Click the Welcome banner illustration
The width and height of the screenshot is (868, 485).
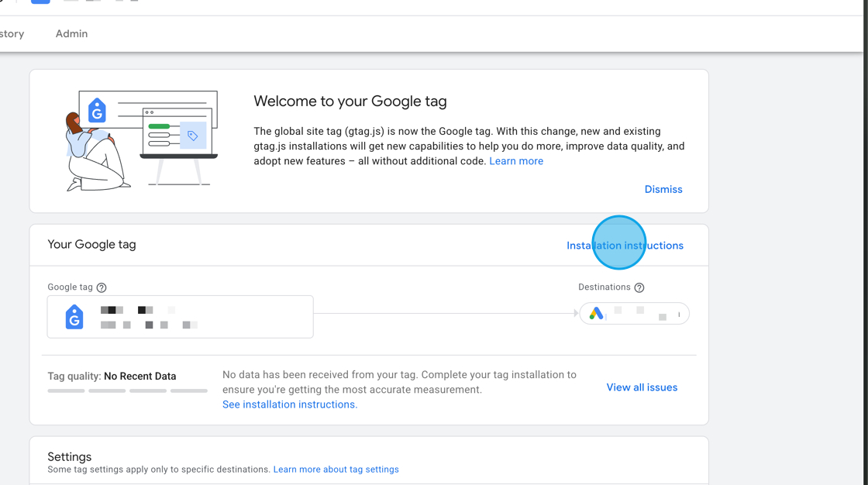click(140, 140)
